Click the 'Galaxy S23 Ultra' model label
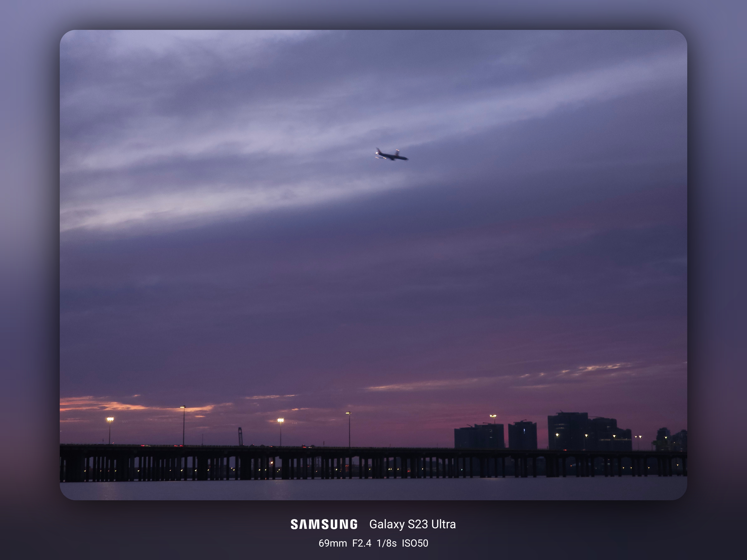 412,524
